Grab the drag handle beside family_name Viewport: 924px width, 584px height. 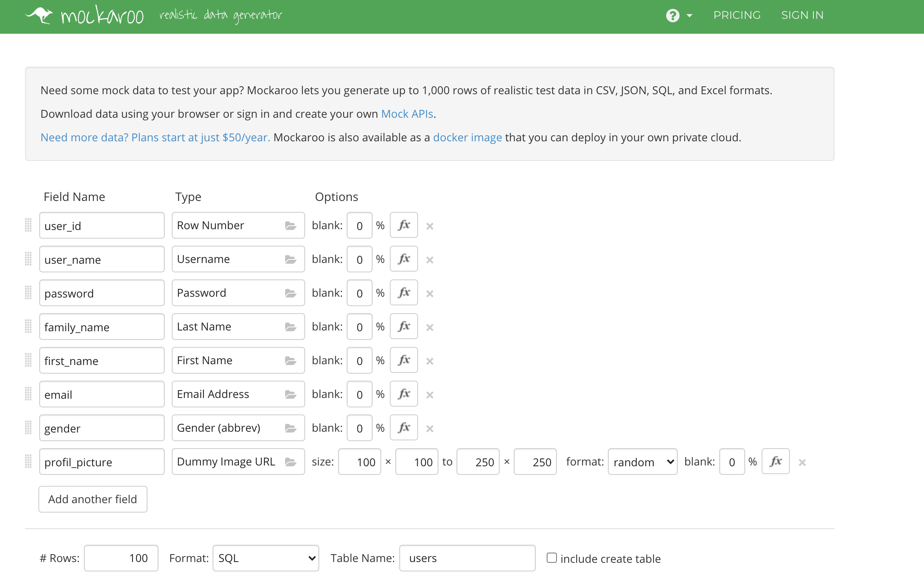tap(28, 327)
